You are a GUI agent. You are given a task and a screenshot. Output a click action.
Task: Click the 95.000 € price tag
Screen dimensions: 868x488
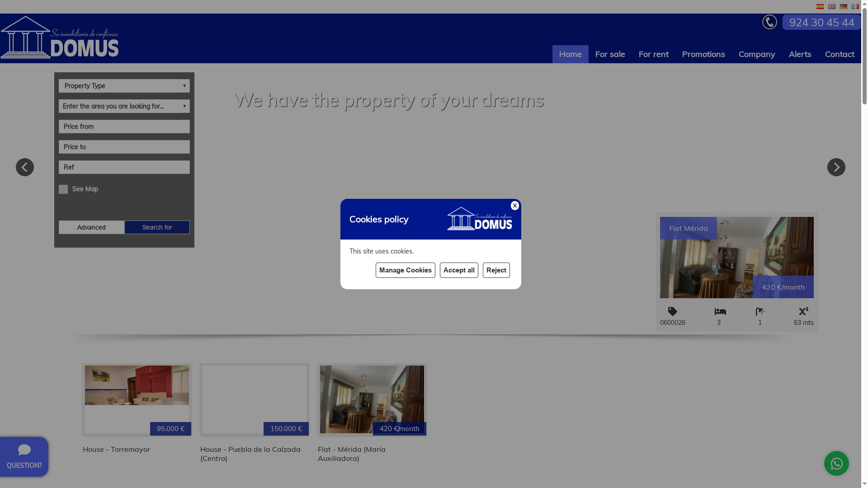coord(170,429)
